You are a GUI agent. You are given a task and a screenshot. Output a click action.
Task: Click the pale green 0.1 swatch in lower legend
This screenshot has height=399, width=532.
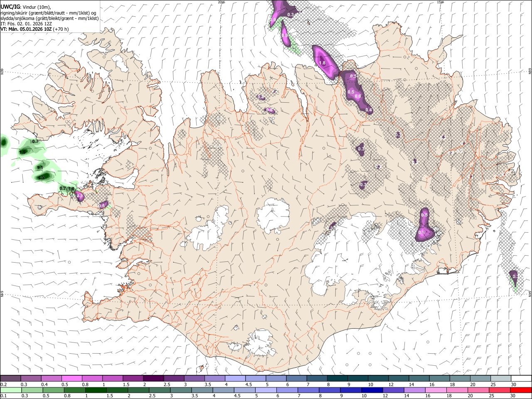(11, 390)
